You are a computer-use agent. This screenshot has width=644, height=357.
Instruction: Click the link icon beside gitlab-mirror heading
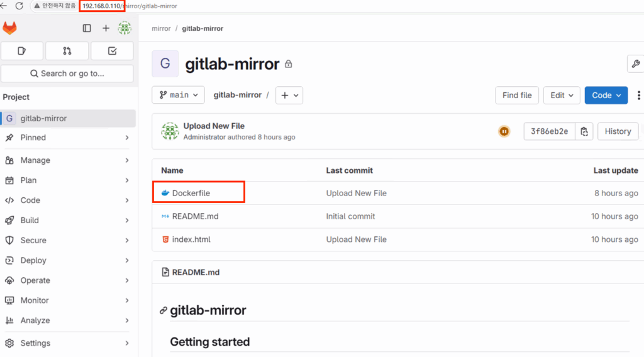click(164, 310)
